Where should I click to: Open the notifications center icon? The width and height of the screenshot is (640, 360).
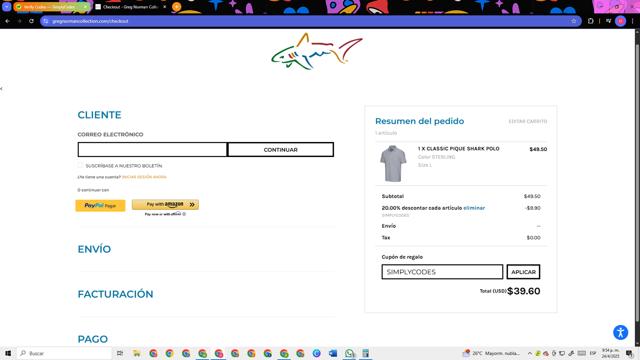coord(629,353)
